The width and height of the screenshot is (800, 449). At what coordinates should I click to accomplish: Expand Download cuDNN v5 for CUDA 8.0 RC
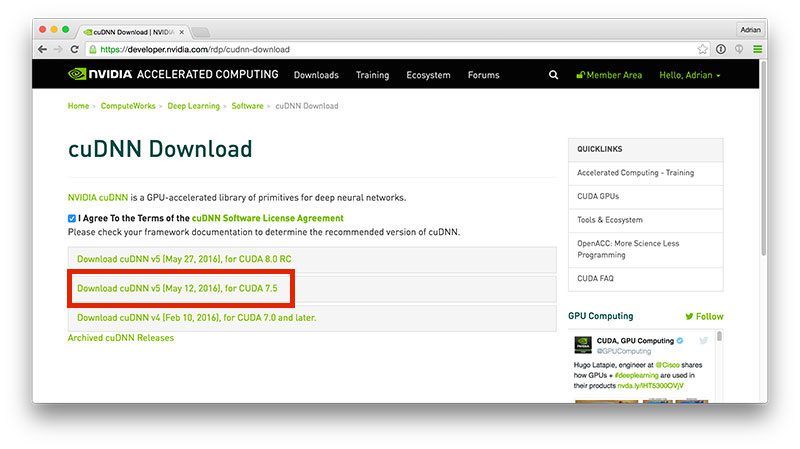click(312, 259)
